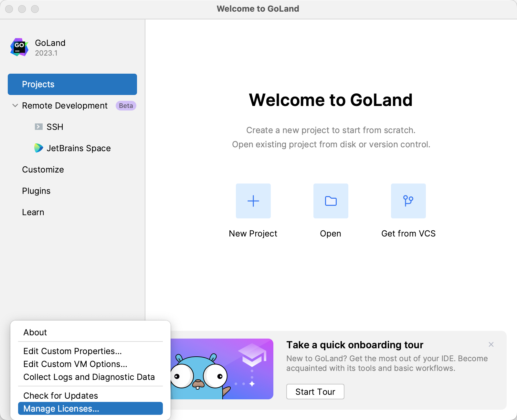The width and height of the screenshot is (517, 420).
Task: Open the Customize section
Action: point(43,170)
